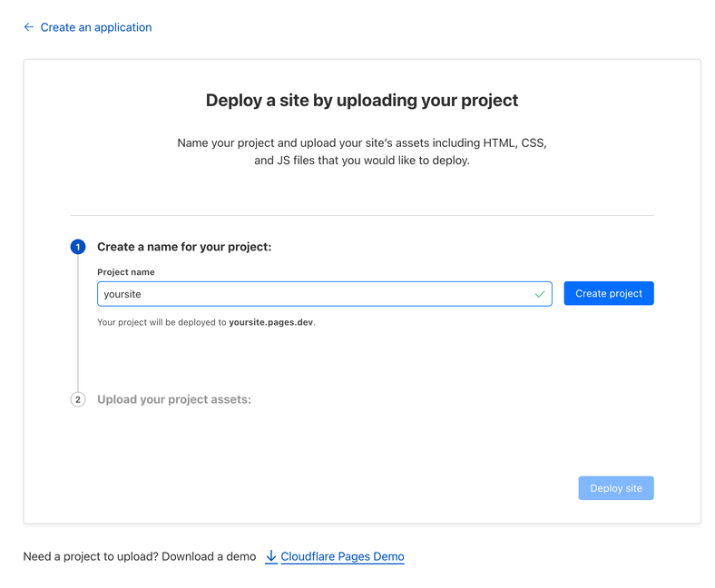Viewport: 715px width, 588px height.
Task: Click the download arrow icon
Action: point(271,556)
